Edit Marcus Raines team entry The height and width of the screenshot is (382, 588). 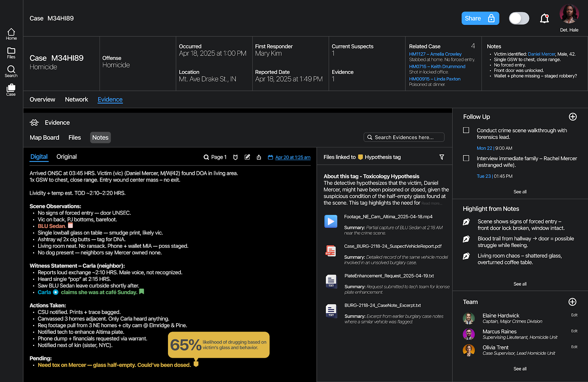tap(574, 331)
